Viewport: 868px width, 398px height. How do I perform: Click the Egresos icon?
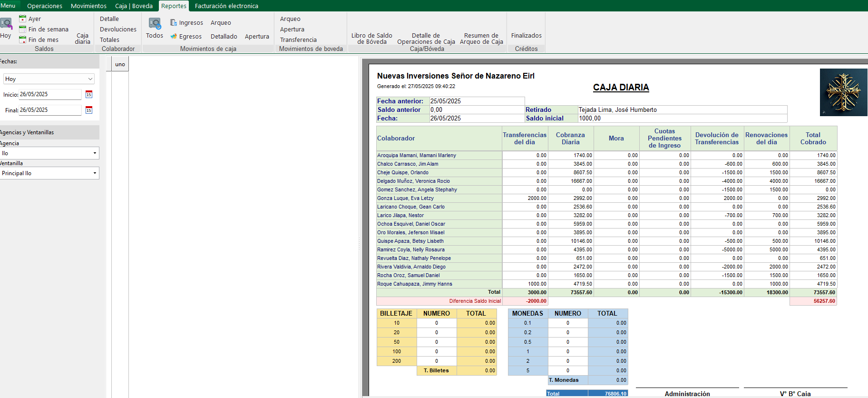[x=174, y=36]
